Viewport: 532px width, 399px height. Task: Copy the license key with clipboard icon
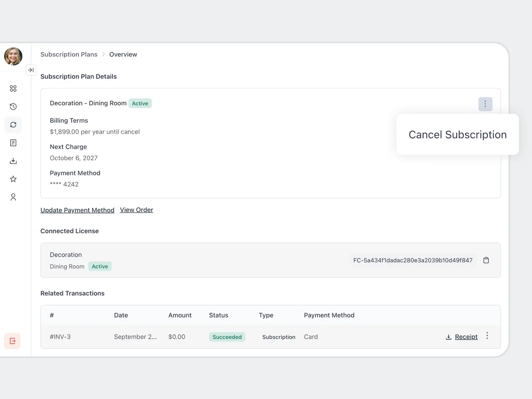486,260
